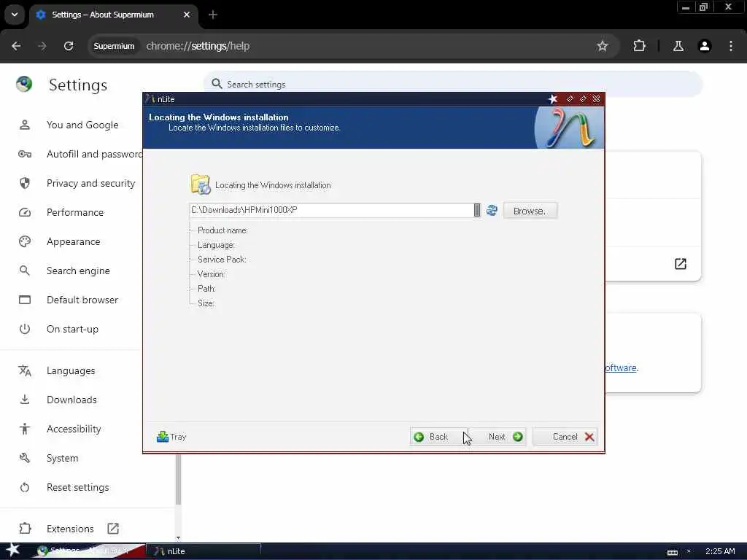Click the software link behind nLite
The image size is (747, 560).
point(621,367)
